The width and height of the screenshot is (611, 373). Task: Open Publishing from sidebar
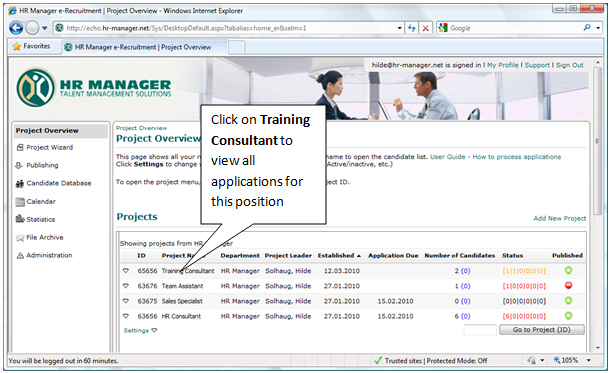[42, 165]
